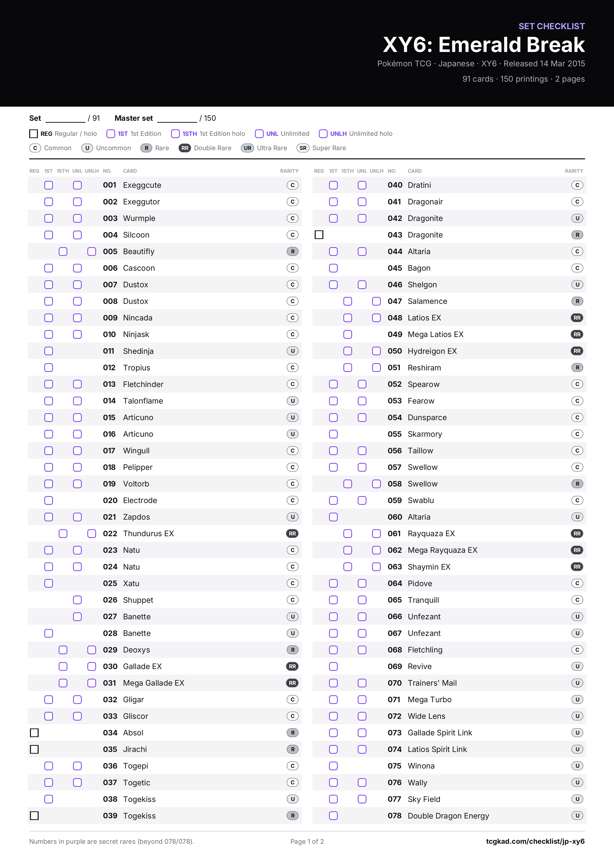Mark Unlimited box for Wurmple
Viewport: 614px width, 868px height.
[77, 218]
